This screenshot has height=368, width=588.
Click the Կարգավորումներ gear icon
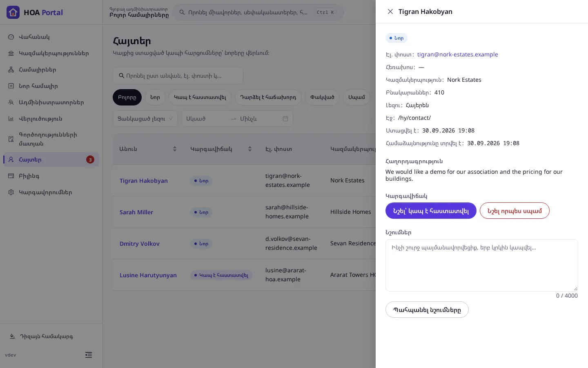point(11,192)
